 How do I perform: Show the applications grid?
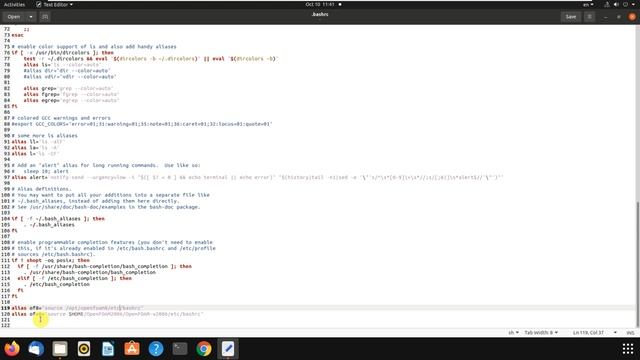(628, 349)
